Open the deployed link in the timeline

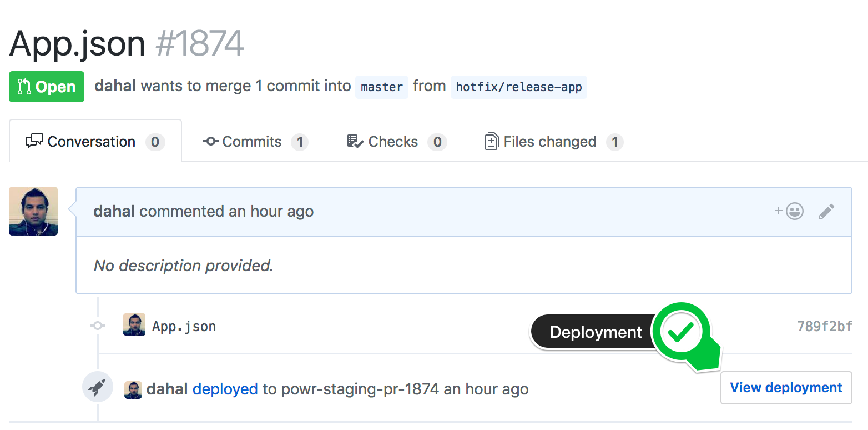click(x=225, y=389)
